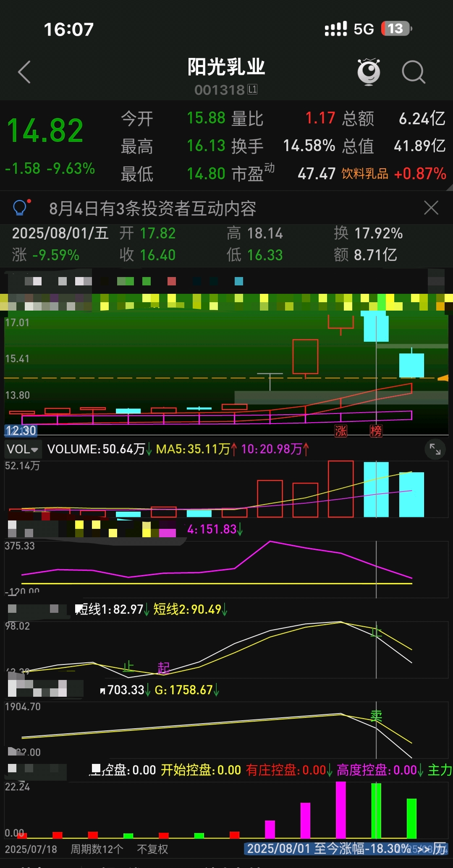Image resolution: width=453 pixels, height=868 pixels.
Task: Tap the L1 level badge by stock code
Action: [252, 89]
